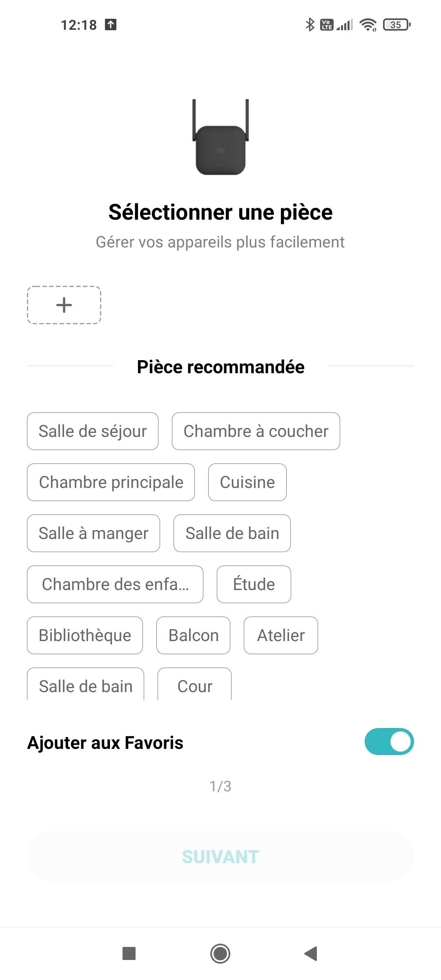The height and width of the screenshot is (980, 441).
Task: Tap the Wi-Fi status icon
Action: tap(368, 25)
